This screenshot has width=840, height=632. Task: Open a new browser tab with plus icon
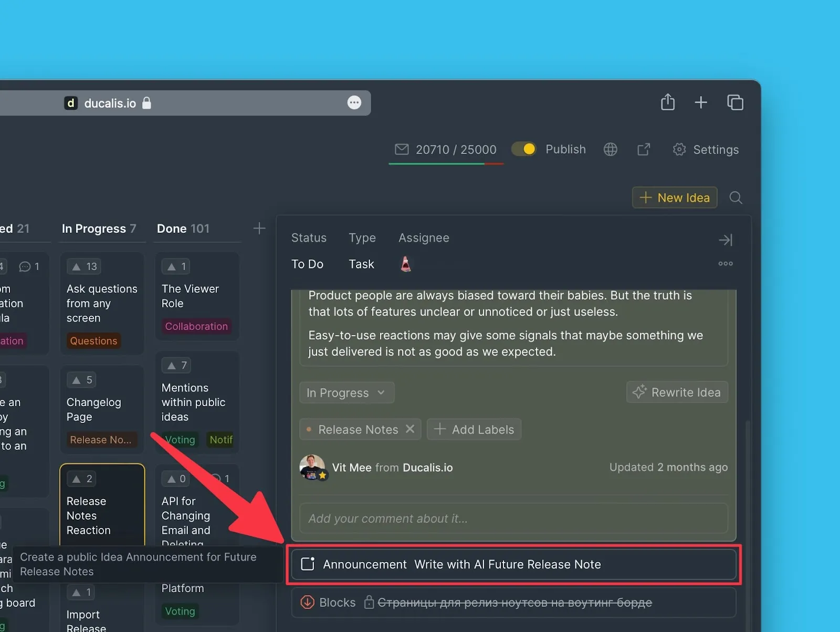pos(701,102)
